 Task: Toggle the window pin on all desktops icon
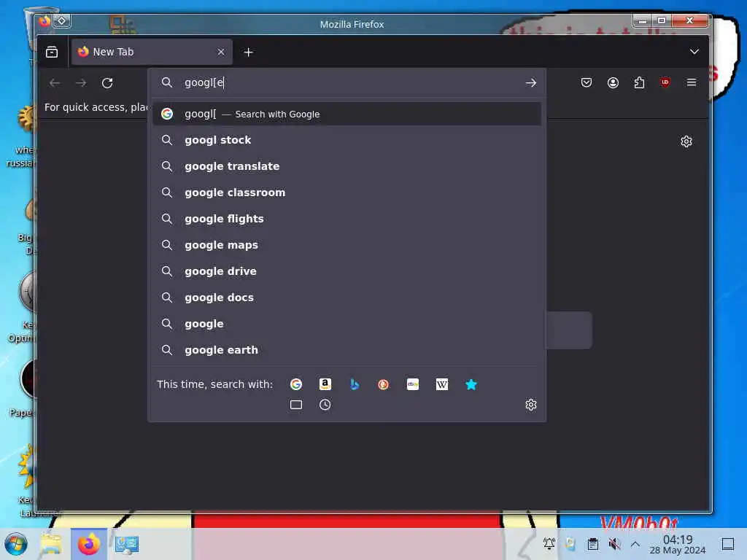click(62, 21)
